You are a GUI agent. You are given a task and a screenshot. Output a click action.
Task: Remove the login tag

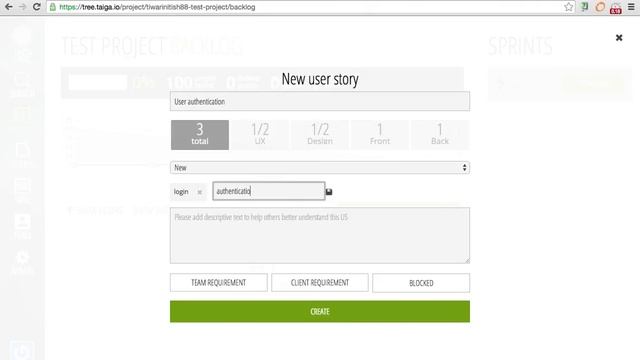200,192
